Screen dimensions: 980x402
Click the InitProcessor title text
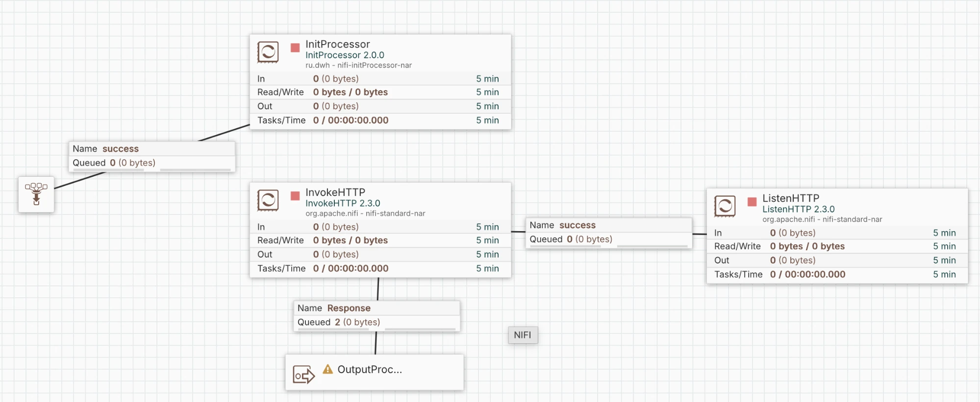[x=337, y=44]
